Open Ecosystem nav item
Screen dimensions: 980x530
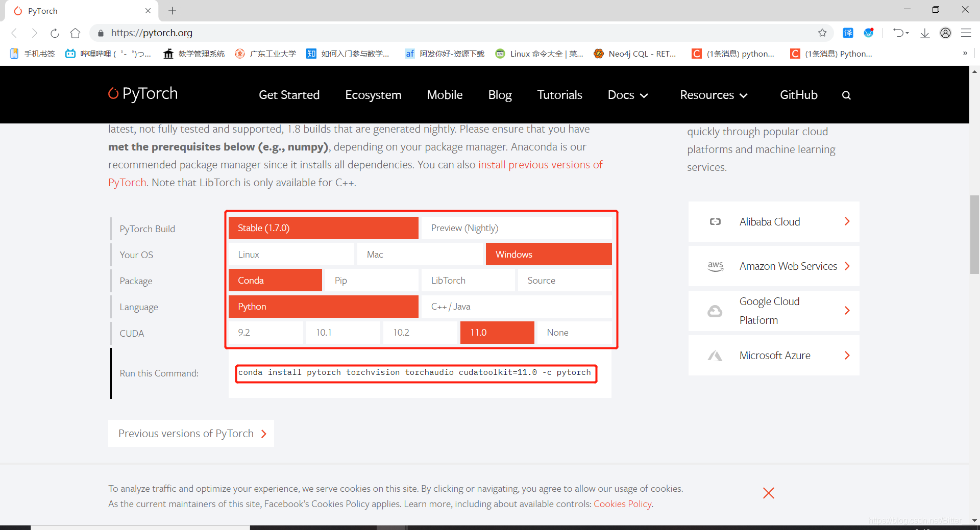(373, 95)
